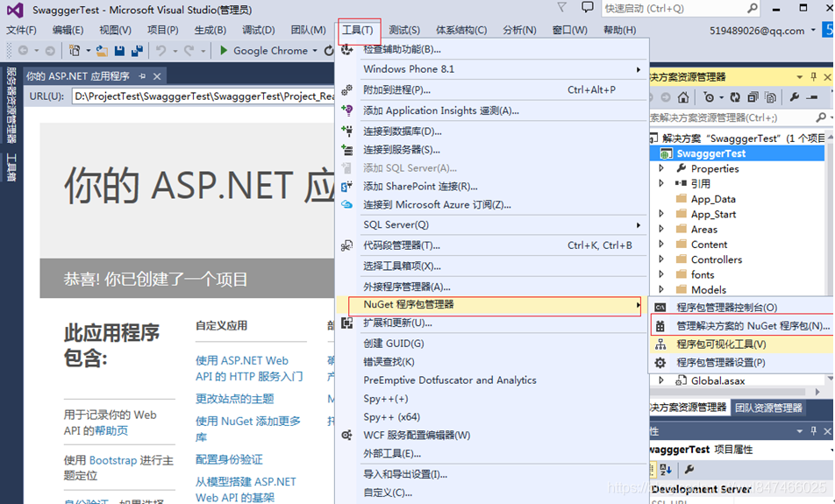This screenshot has height=504, width=835.
Task: Expand the Properties node in solution tree
Action: point(661,168)
